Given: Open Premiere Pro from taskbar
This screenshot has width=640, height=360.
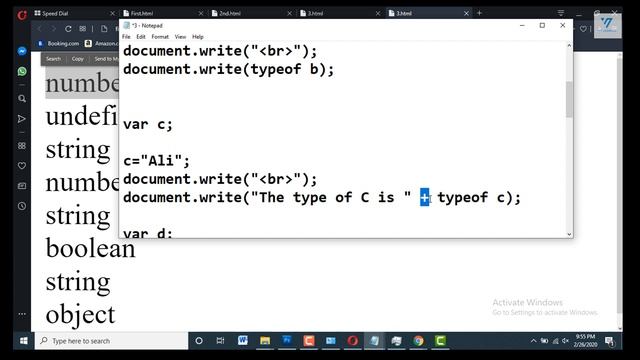Looking at the screenshot, I should [287, 340].
